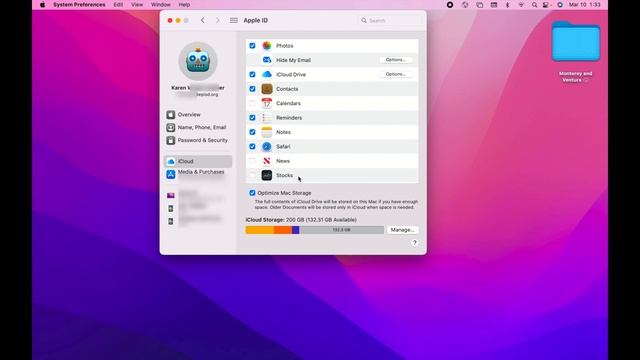Uncheck the Photos checkbox
This screenshot has width=640, height=360.
(x=252, y=46)
